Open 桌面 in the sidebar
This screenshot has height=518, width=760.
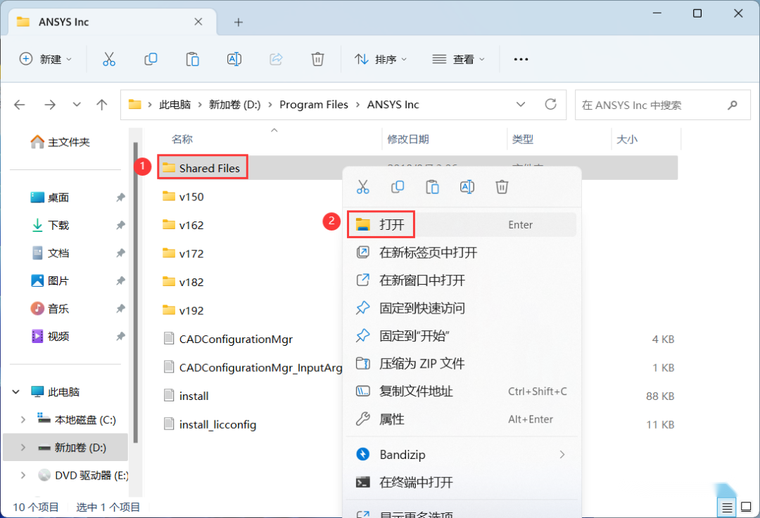(50, 198)
